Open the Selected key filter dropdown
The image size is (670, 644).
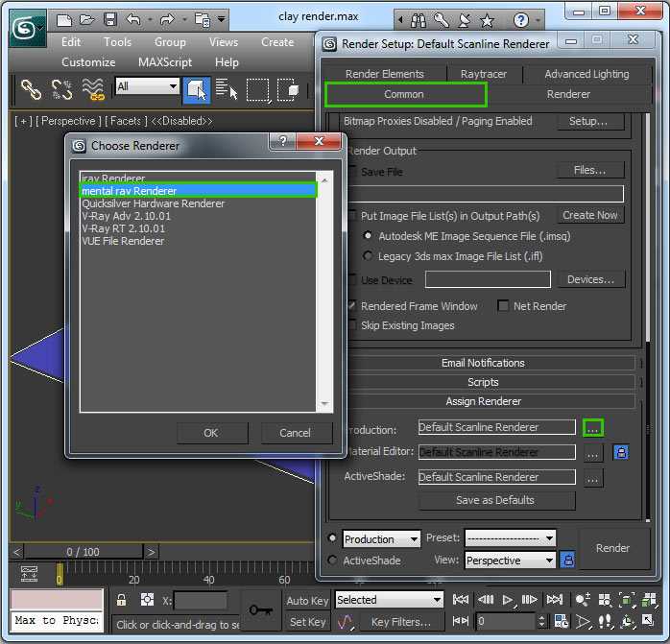(390, 600)
